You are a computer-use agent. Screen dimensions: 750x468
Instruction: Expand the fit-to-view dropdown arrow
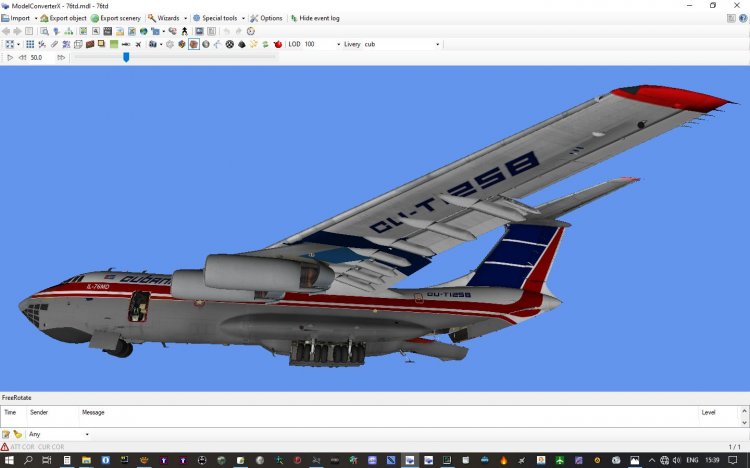point(19,44)
